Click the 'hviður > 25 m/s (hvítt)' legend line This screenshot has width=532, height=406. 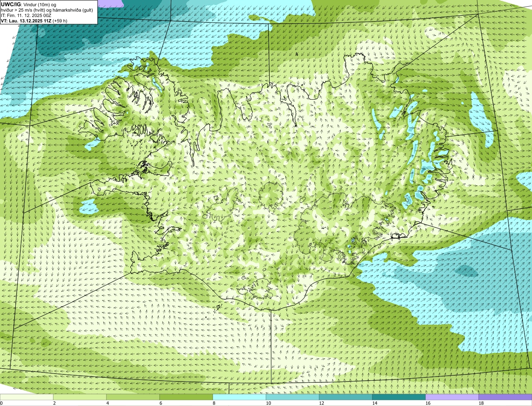(47, 10)
